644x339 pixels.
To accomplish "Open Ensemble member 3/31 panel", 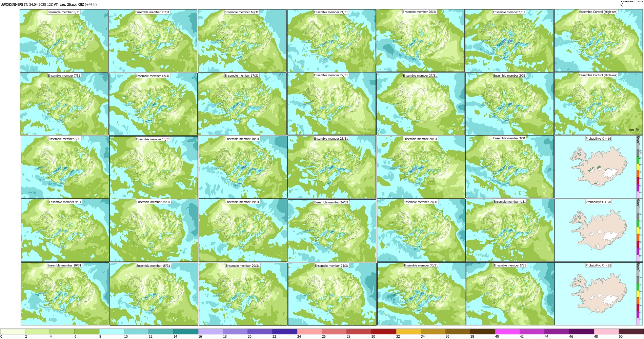I will point(509,167).
